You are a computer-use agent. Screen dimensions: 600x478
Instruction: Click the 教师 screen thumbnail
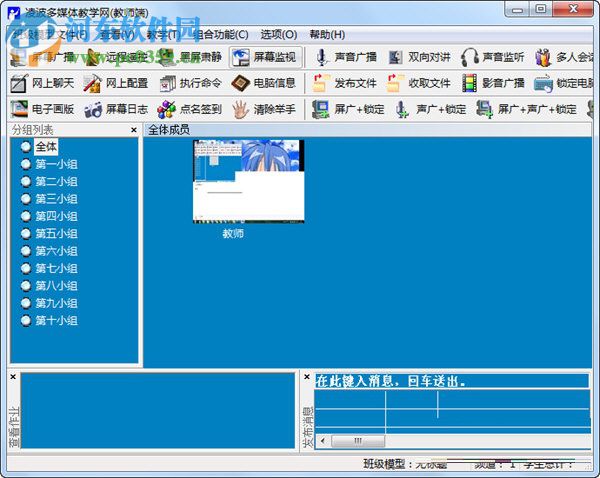point(248,181)
